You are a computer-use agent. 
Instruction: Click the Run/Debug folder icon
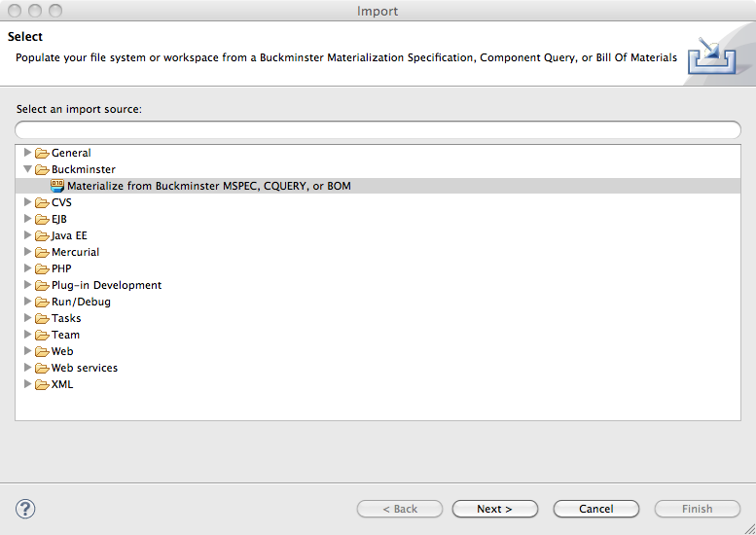[42, 302]
